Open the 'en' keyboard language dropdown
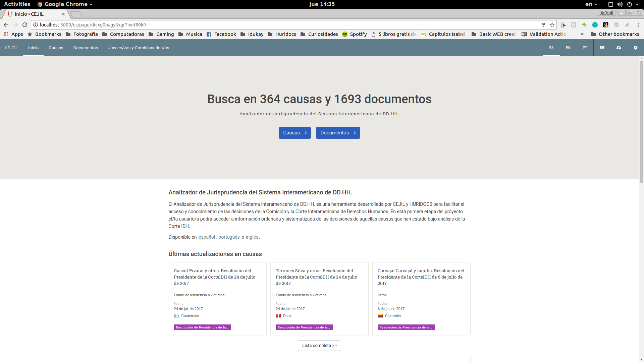The image size is (644, 362). click(x=591, y=4)
